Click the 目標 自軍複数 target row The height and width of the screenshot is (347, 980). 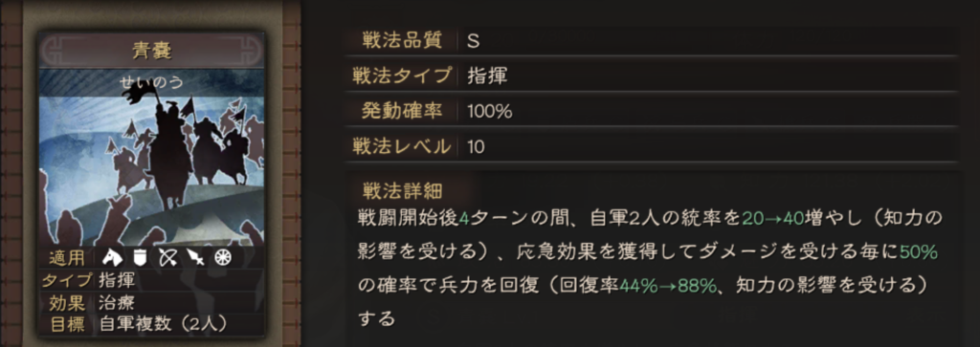click(x=151, y=323)
